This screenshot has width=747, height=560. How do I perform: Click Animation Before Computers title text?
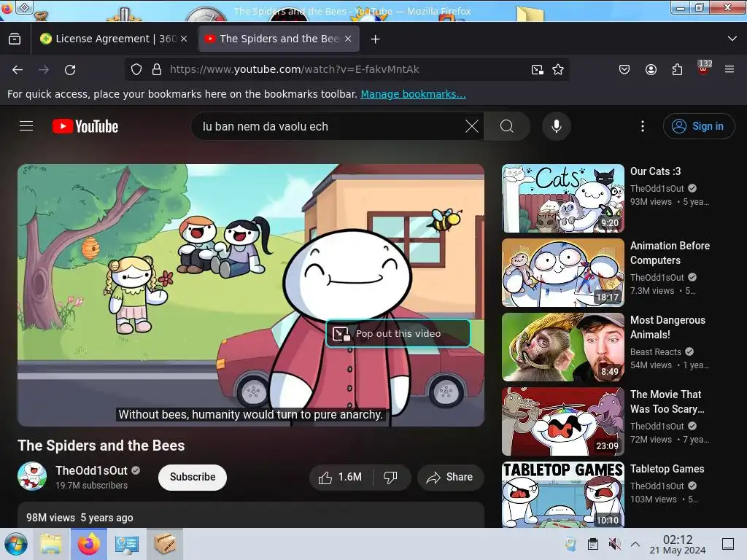[670, 253]
